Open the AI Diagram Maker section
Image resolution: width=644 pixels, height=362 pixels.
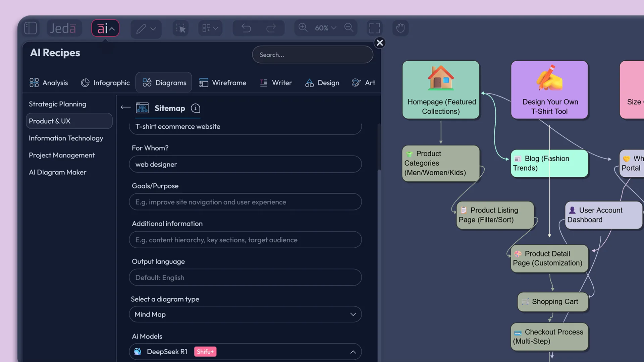57,172
